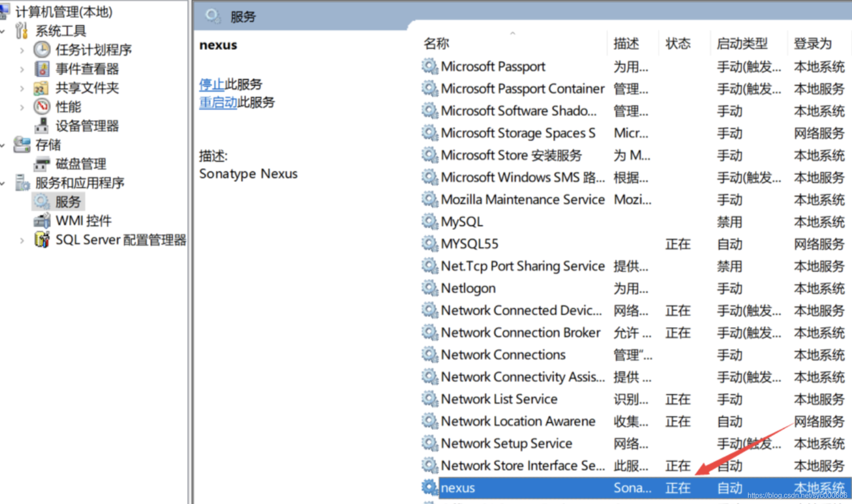Expand the 任务计划程序 node
Image resolution: width=852 pixels, height=504 pixels.
(22, 50)
